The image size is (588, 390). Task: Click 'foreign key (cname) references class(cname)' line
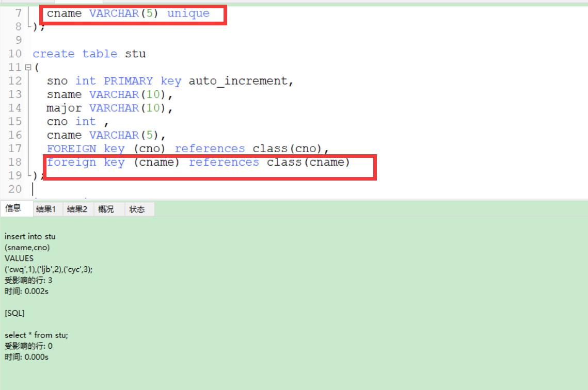pos(198,162)
